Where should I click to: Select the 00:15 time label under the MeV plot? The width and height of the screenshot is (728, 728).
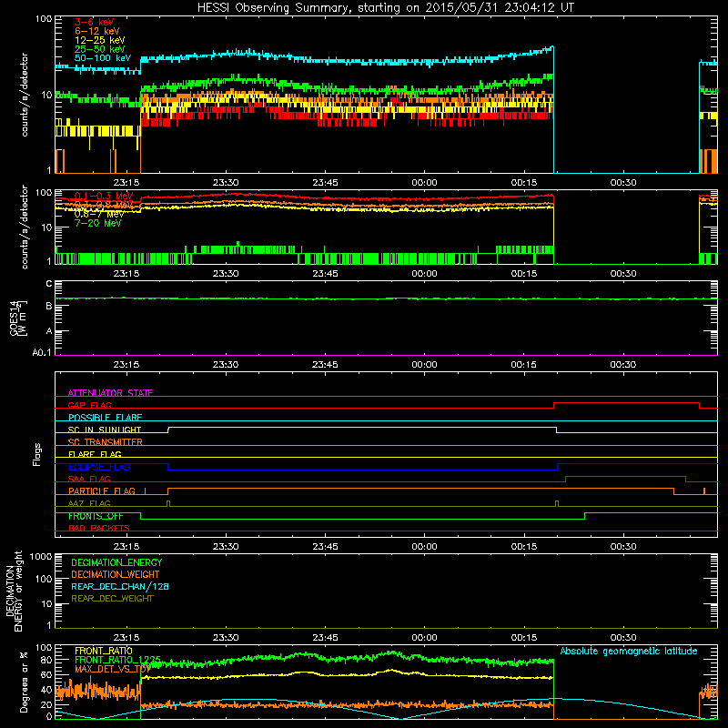coord(524,274)
